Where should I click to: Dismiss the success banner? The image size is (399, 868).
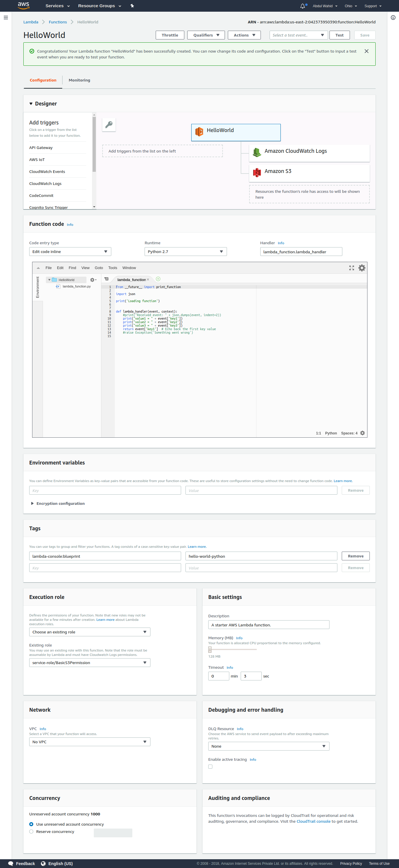pos(366,51)
